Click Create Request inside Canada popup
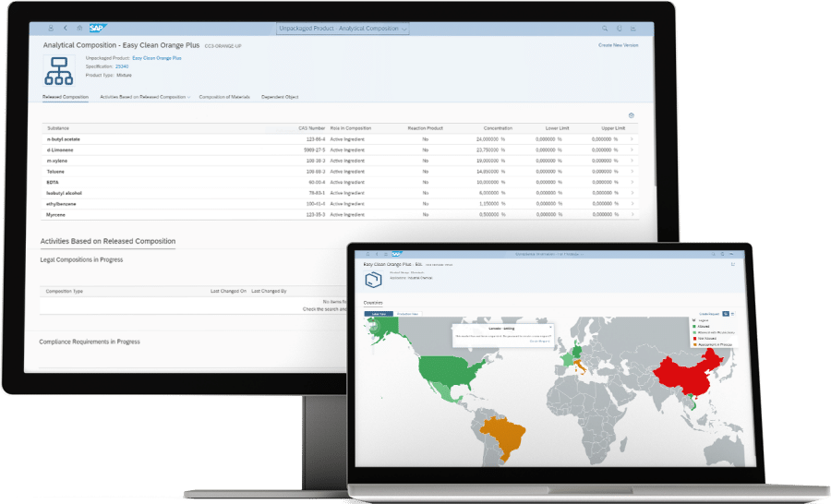 pos(539,342)
